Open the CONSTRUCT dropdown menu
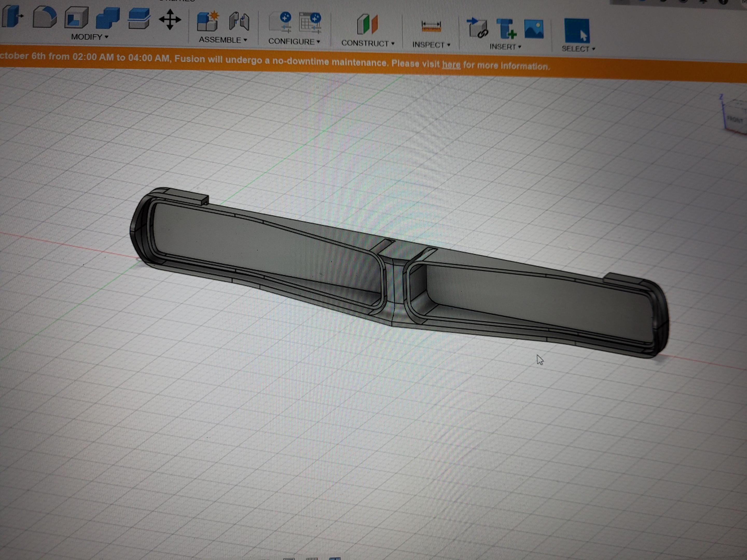This screenshot has width=747, height=560. click(x=368, y=44)
